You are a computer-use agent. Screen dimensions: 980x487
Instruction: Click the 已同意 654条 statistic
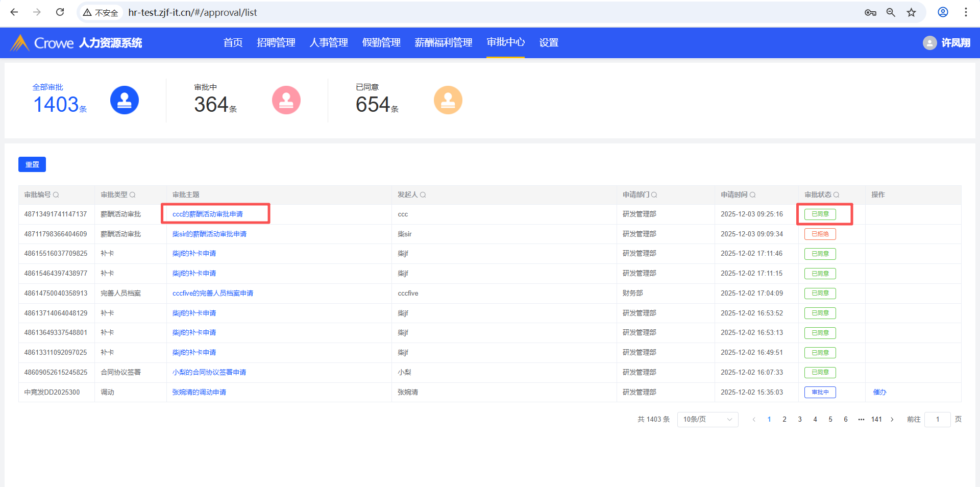click(377, 100)
